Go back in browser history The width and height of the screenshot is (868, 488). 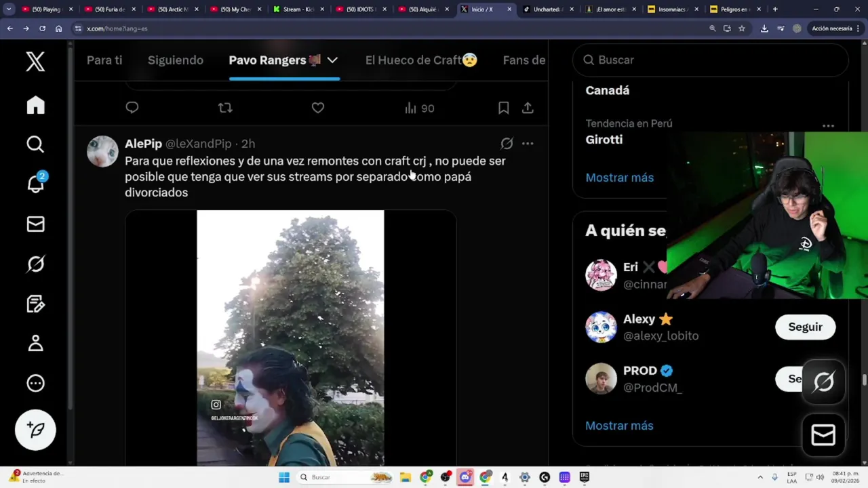(9, 28)
